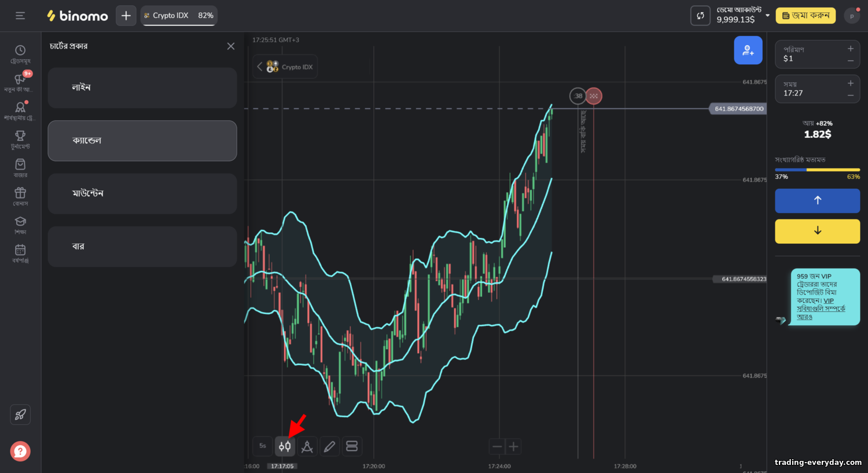Open the bonuses gift icon

tap(20, 197)
